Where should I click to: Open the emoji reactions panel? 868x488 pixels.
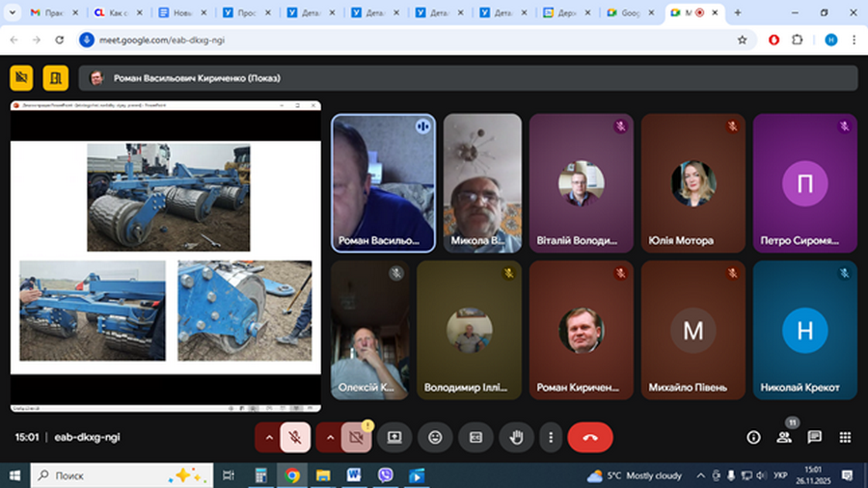435,437
